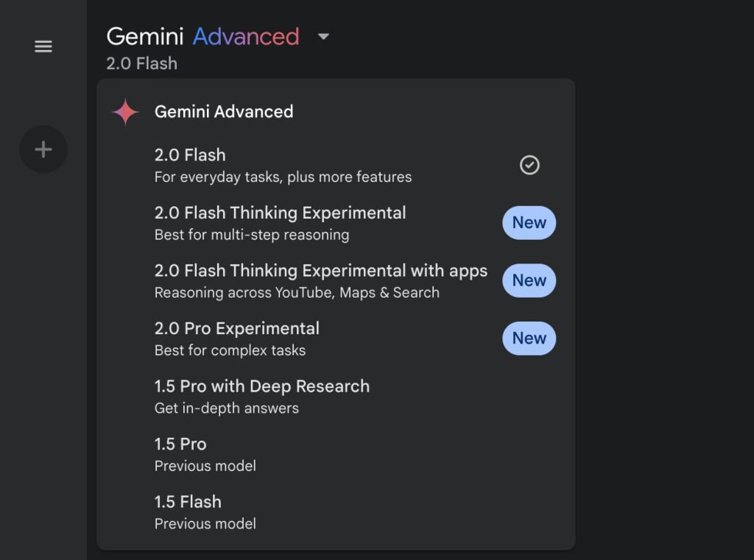Screen dimensions: 754x560
Task: Click the new chat plus icon
Action: pos(43,150)
